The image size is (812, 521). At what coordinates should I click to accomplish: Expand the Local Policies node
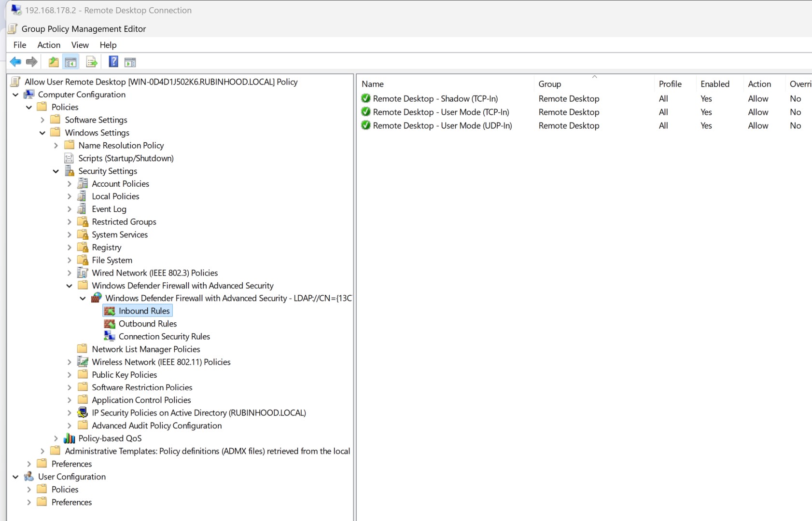pyautogui.click(x=70, y=196)
